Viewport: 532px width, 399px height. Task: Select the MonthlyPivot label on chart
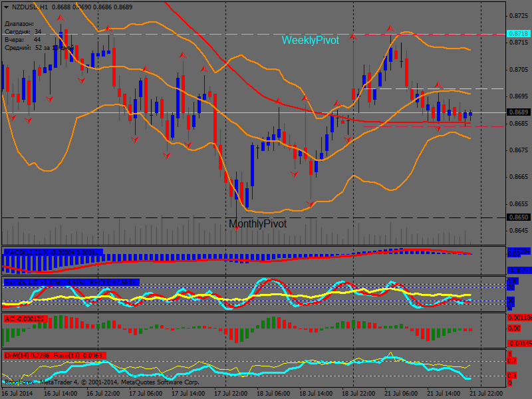(x=257, y=224)
